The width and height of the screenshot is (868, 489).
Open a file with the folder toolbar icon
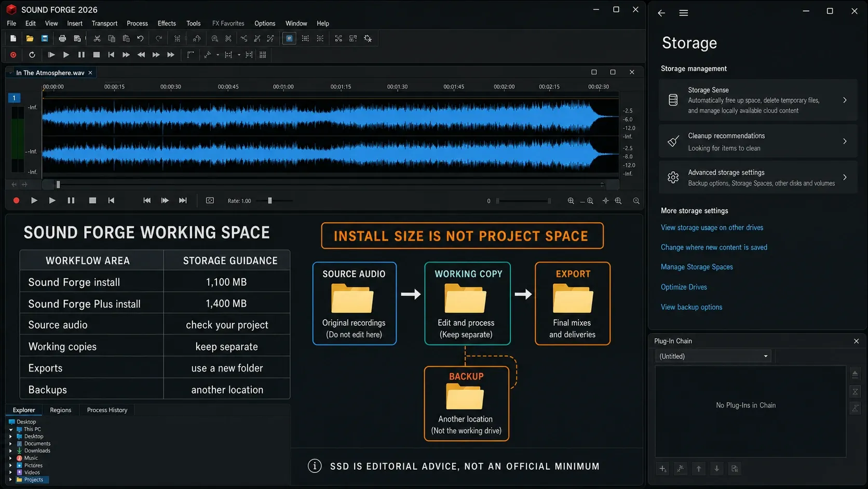30,38
